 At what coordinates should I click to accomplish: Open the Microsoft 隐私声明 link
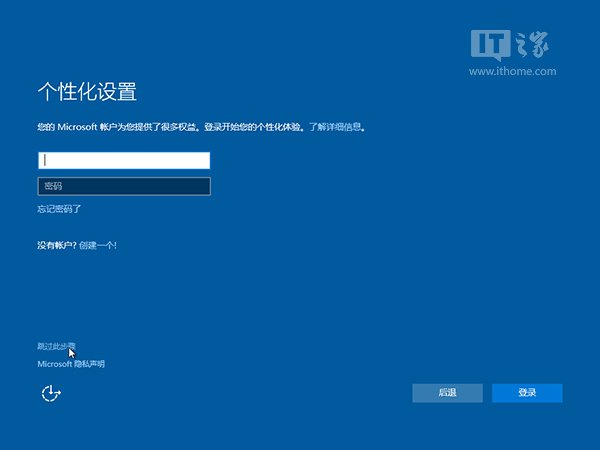coord(71,364)
